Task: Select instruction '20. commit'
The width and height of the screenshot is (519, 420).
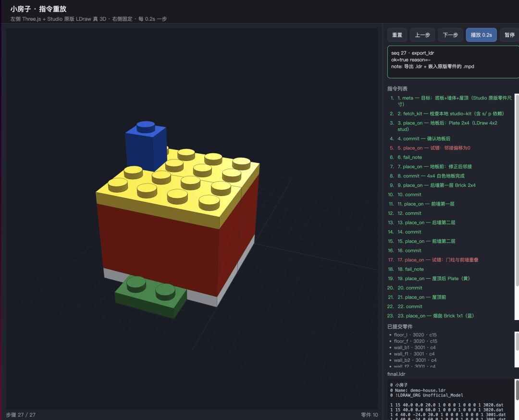Action: click(410, 288)
